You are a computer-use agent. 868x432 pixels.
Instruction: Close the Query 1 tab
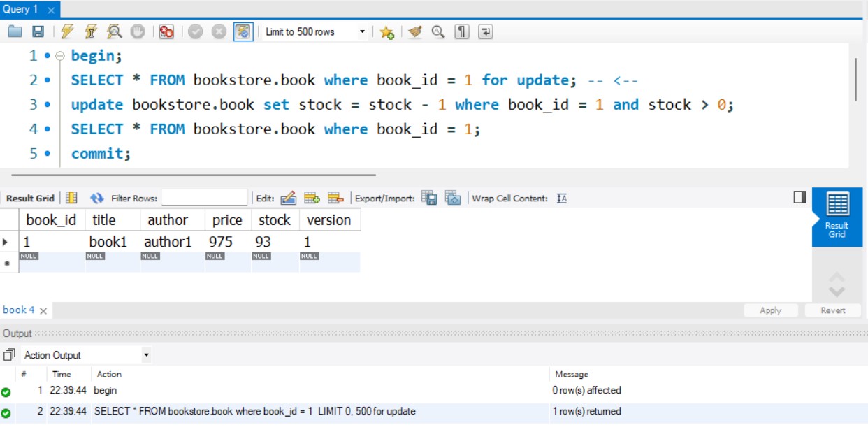point(51,10)
